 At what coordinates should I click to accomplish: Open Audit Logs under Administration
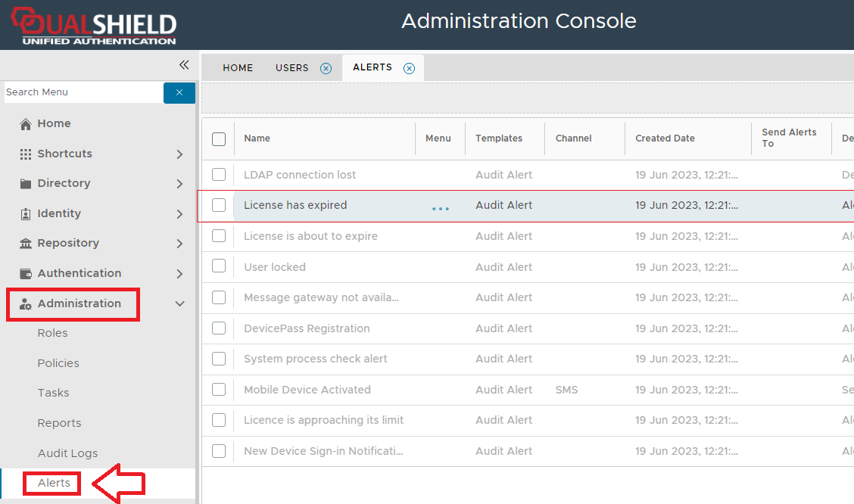pyautogui.click(x=67, y=453)
